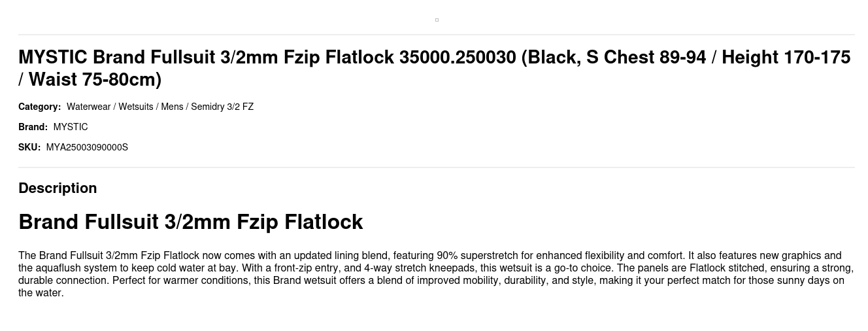Click the SKU code MYA25003090000S

pos(87,147)
